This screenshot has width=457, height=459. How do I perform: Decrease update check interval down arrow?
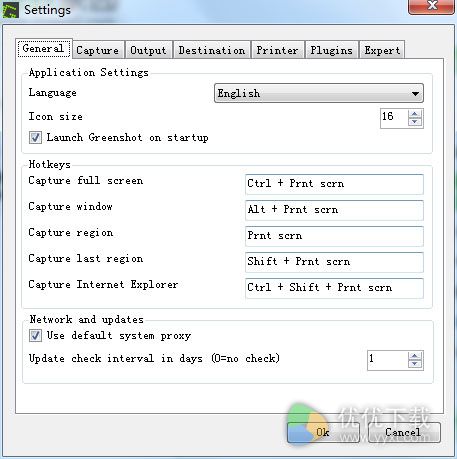point(415,364)
